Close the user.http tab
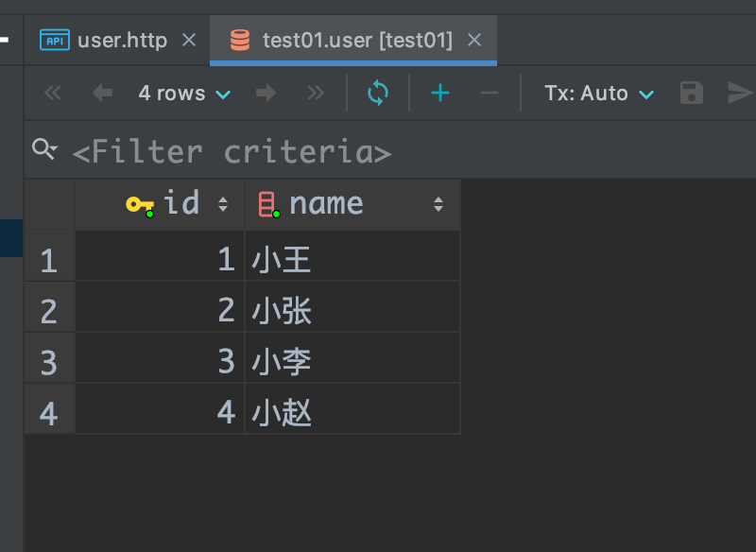 189,41
